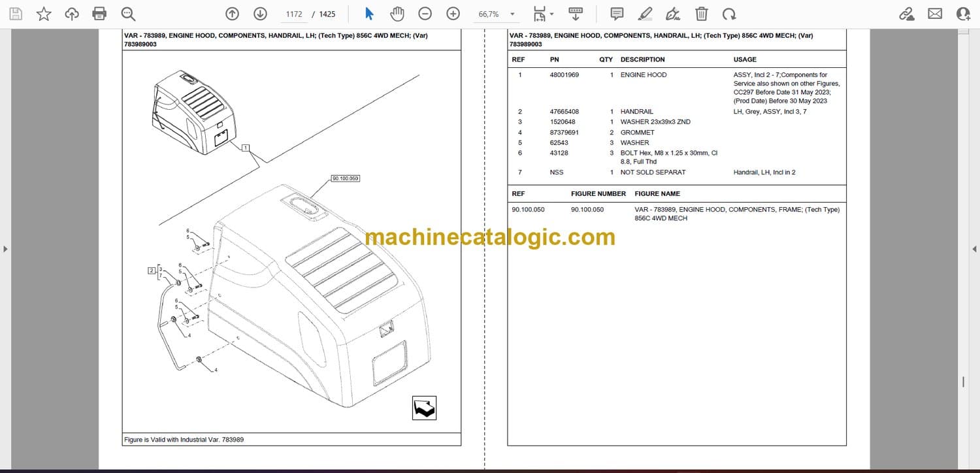Viewport: 980px width, 473px height.
Task: Delete with the trash icon
Action: tap(701, 14)
